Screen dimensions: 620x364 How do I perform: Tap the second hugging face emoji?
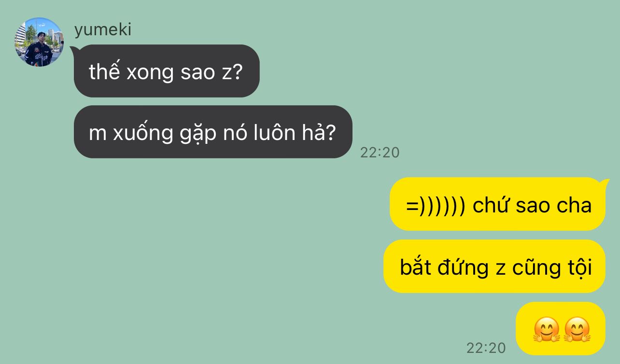578,330
